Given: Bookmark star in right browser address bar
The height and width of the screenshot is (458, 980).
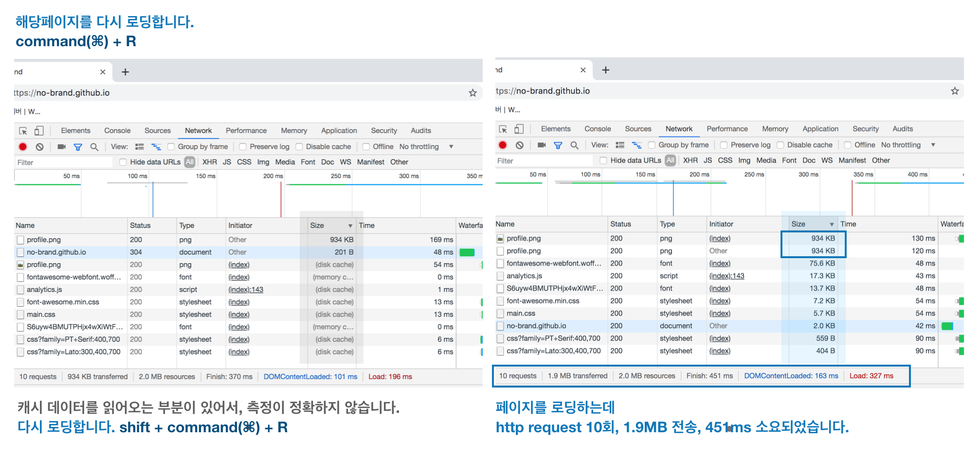Looking at the screenshot, I should (955, 91).
